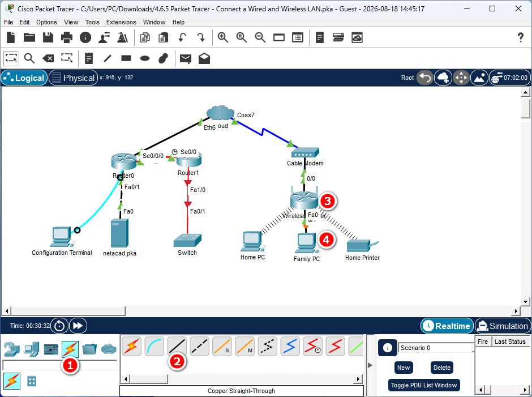Select the Switch device

tap(187, 241)
